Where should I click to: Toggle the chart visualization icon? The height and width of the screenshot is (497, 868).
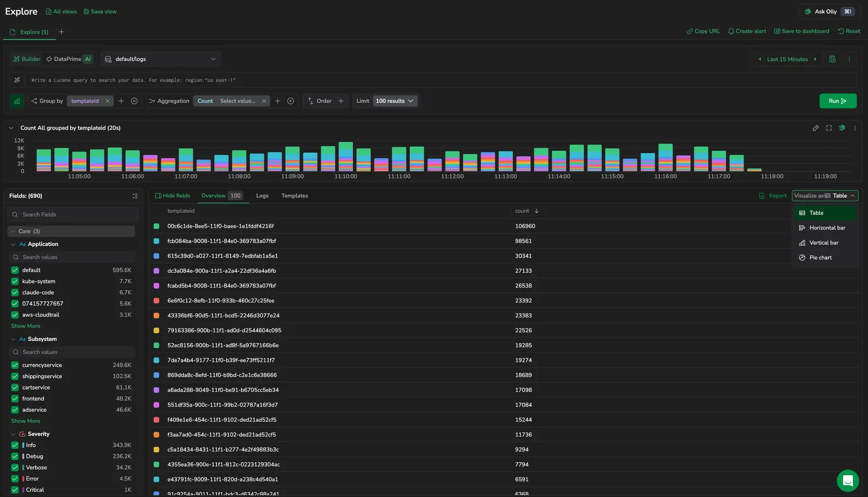pos(17,101)
